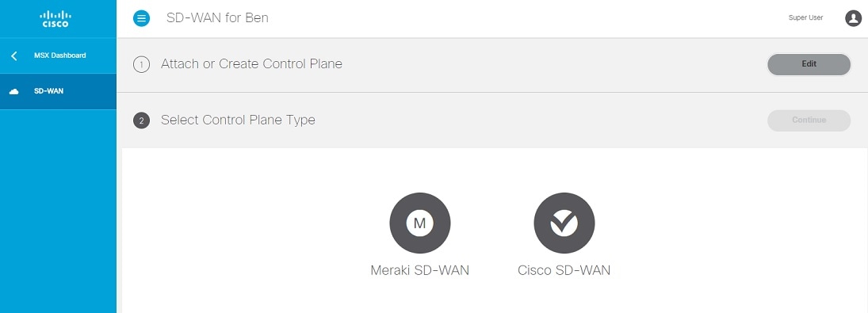Click the back arrow beside MSX Dashboard

pyautogui.click(x=14, y=55)
